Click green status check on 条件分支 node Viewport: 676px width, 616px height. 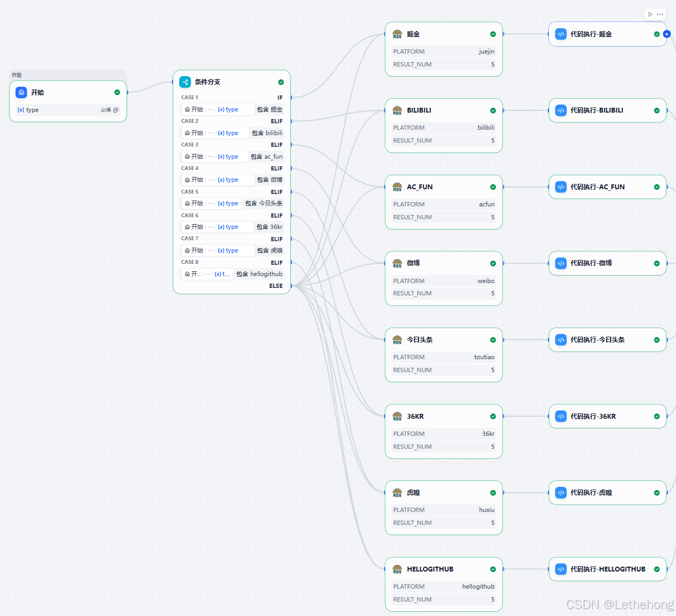pyautogui.click(x=281, y=82)
